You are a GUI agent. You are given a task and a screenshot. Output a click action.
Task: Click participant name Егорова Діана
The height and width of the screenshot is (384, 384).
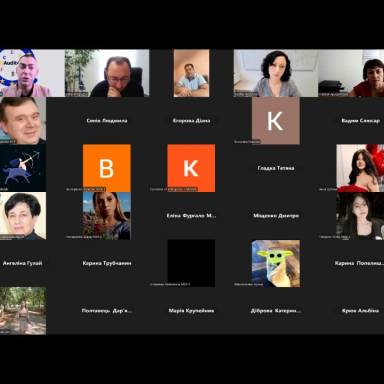[x=191, y=121]
